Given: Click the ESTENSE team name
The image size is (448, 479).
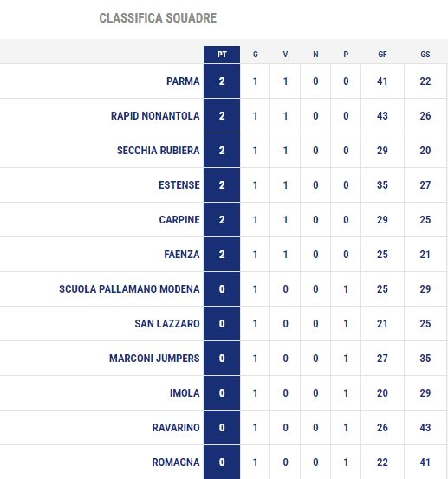Looking at the screenshot, I should (x=179, y=185).
